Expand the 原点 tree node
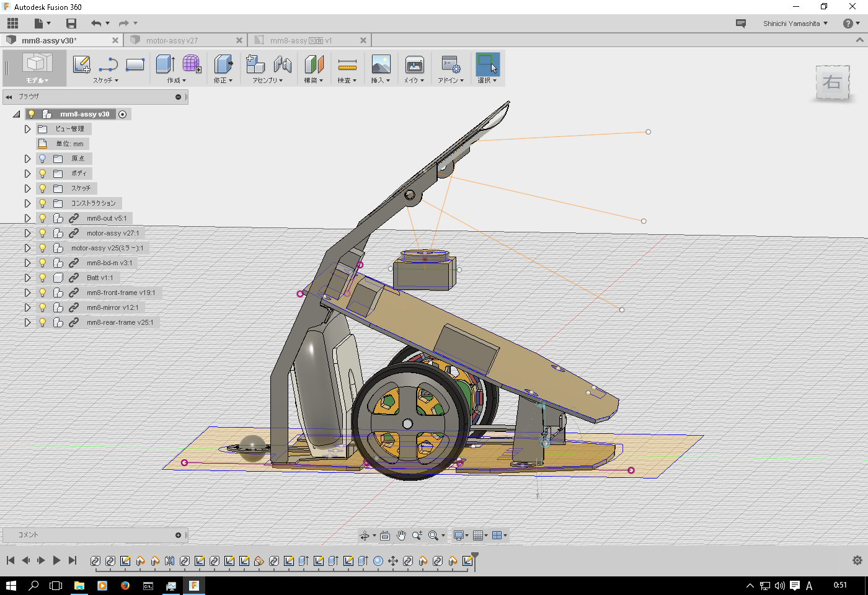Screen dimensions: 868x595 [x=27, y=159]
